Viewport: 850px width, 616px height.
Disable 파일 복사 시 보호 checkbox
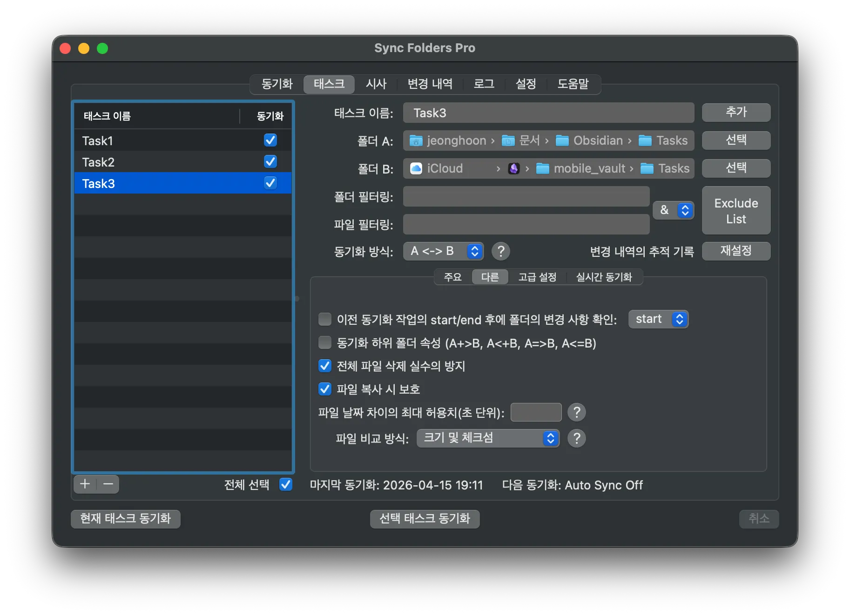pyautogui.click(x=325, y=389)
